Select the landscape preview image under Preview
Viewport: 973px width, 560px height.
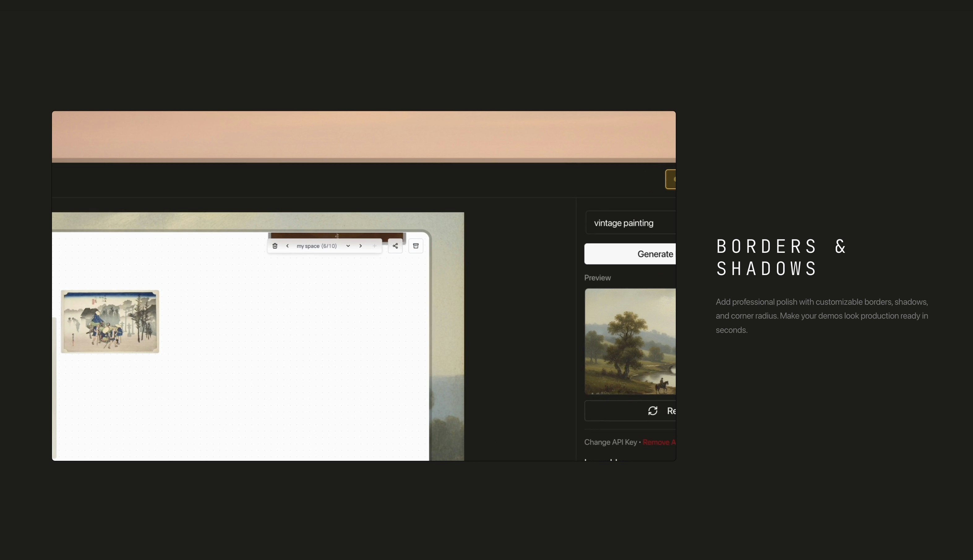pos(630,341)
